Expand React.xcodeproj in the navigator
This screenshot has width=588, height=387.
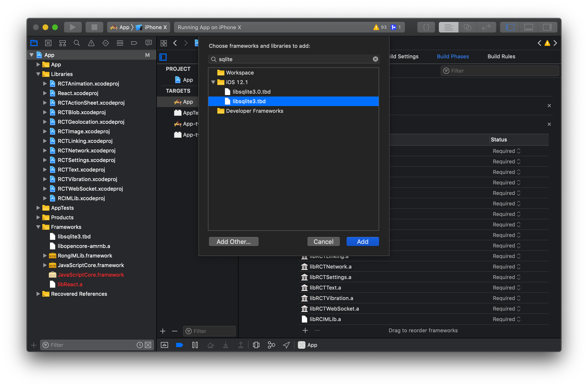pos(45,93)
